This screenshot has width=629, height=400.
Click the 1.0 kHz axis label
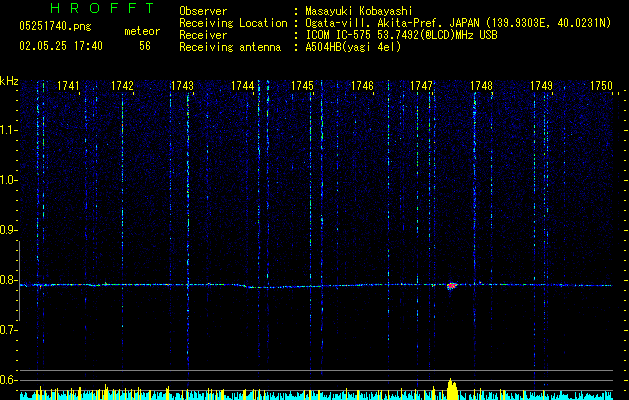(7, 180)
